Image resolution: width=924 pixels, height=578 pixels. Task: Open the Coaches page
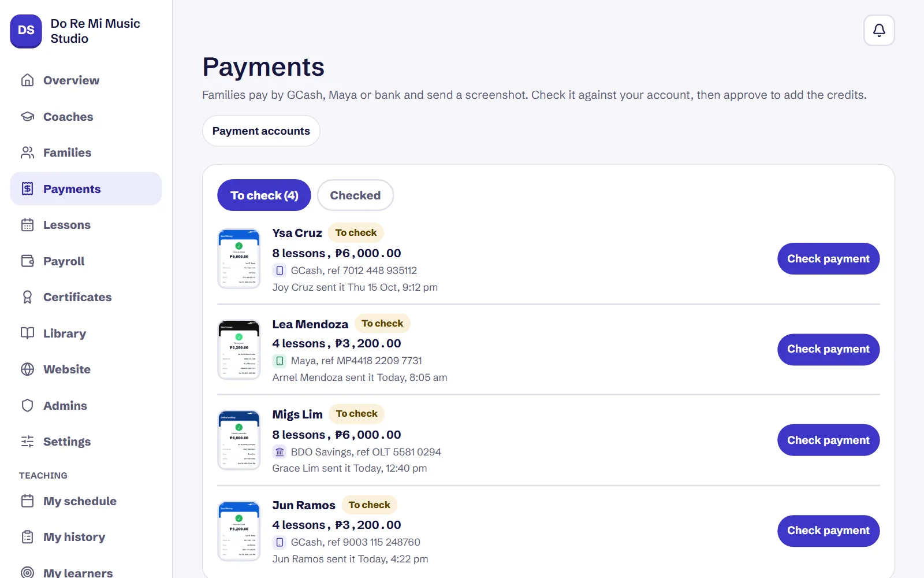click(x=86, y=117)
